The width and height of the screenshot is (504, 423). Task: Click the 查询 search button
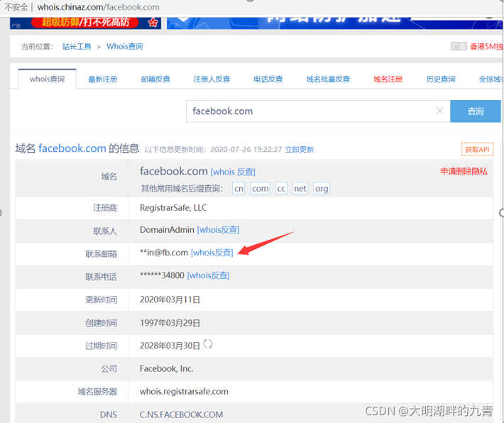point(476,111)
